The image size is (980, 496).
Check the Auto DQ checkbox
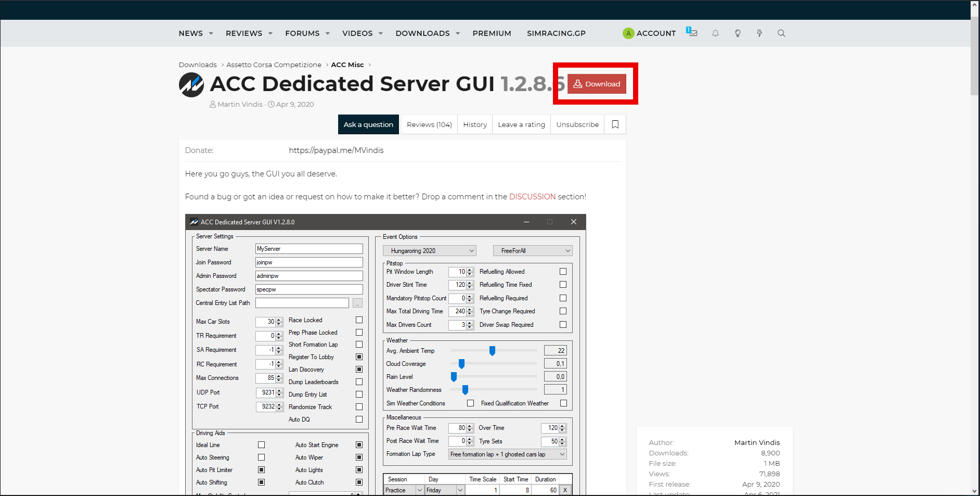359,419
